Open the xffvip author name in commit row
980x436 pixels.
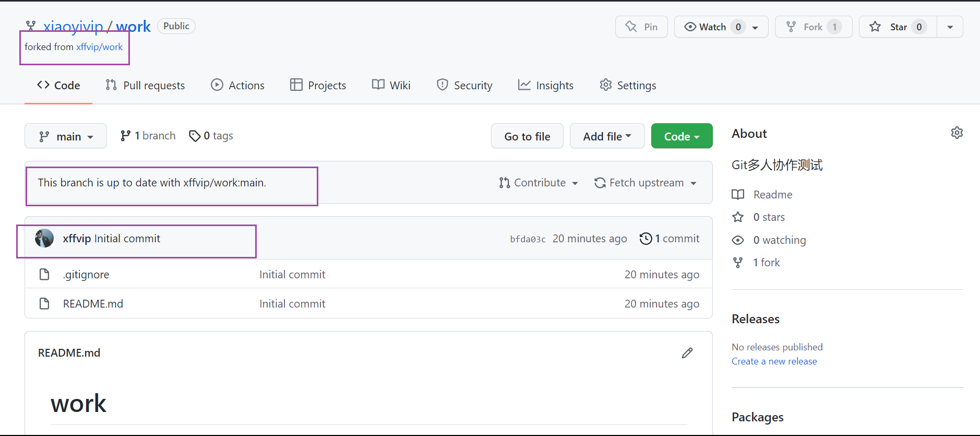point(77,239)
